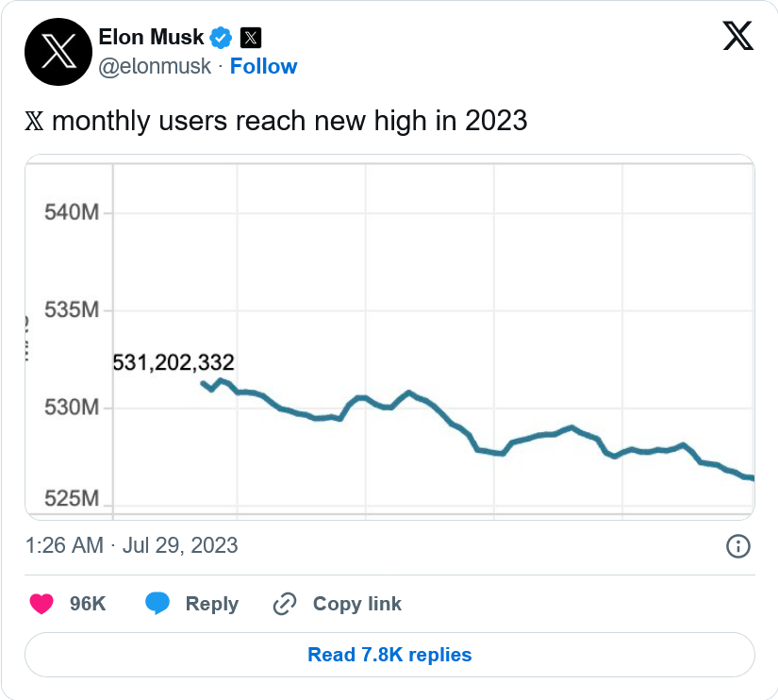Click the Reply label
This screenshot has width=778, height=700.
pyautogui.click(x=212, y=604)
